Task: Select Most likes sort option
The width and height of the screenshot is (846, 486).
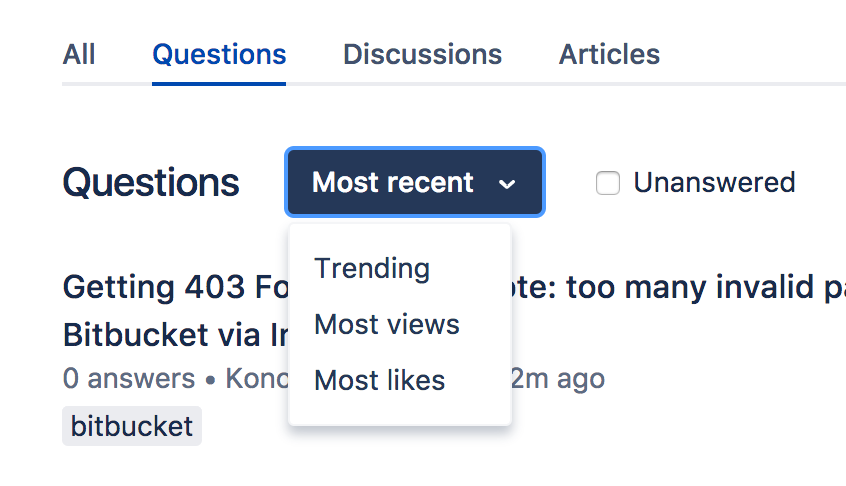Action: (379, 380)
